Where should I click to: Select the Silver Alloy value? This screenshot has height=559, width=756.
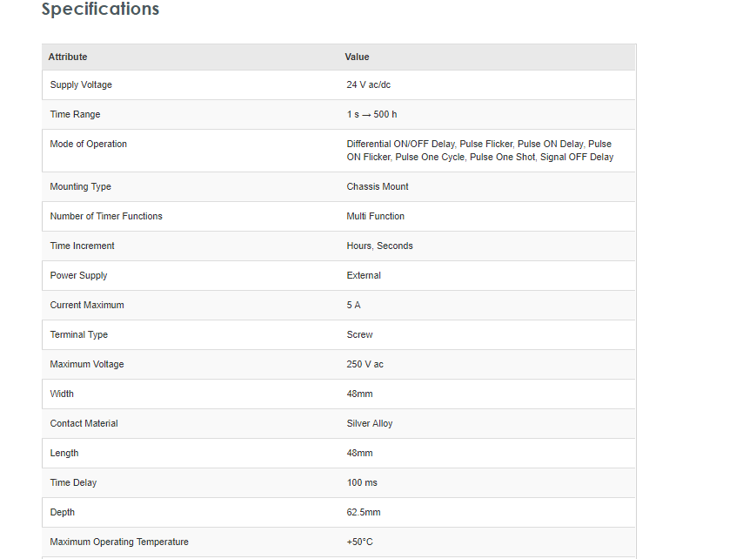click(x=370, y=424)
